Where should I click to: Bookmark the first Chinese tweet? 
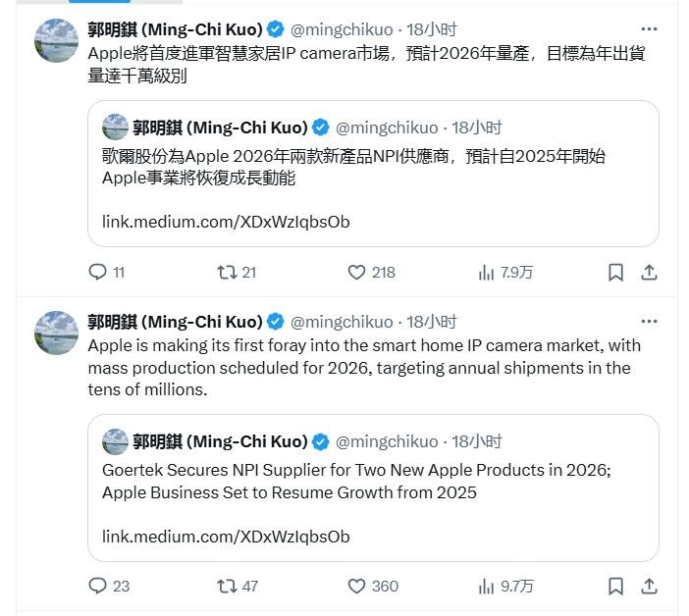[615, 273]
